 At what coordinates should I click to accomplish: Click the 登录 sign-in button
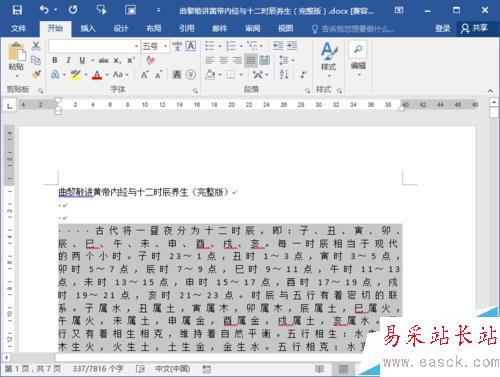click(x=443, y=28)
